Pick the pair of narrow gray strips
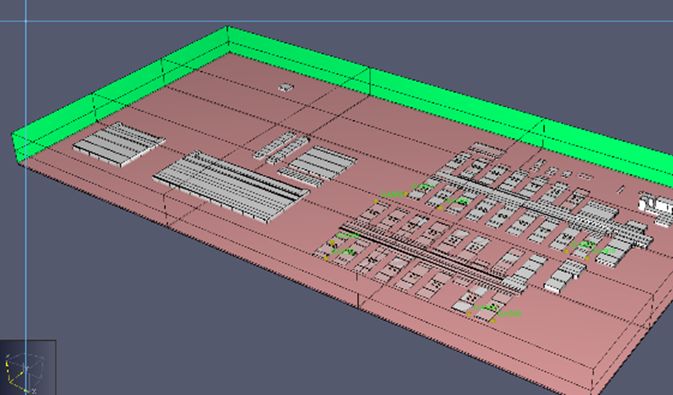673x395 pixels. click(281, 147)
